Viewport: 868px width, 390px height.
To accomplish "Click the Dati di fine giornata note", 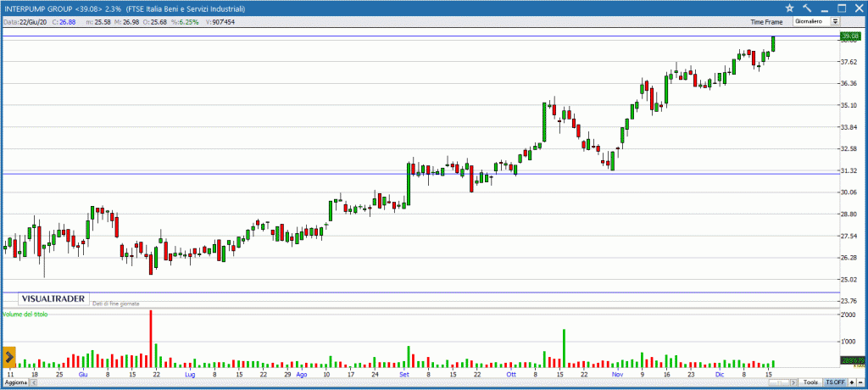I will (116, 304).
